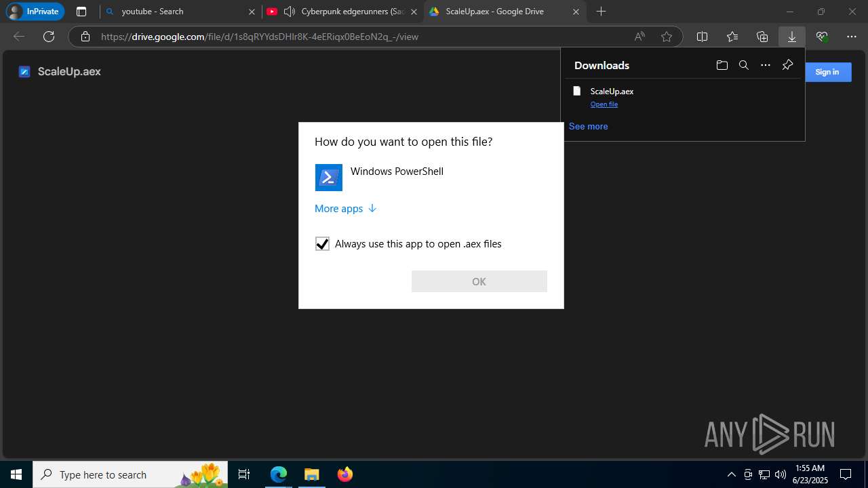Open network status tray icon
868x488 pixels.
pyautogui.click(x=764, y=474)
